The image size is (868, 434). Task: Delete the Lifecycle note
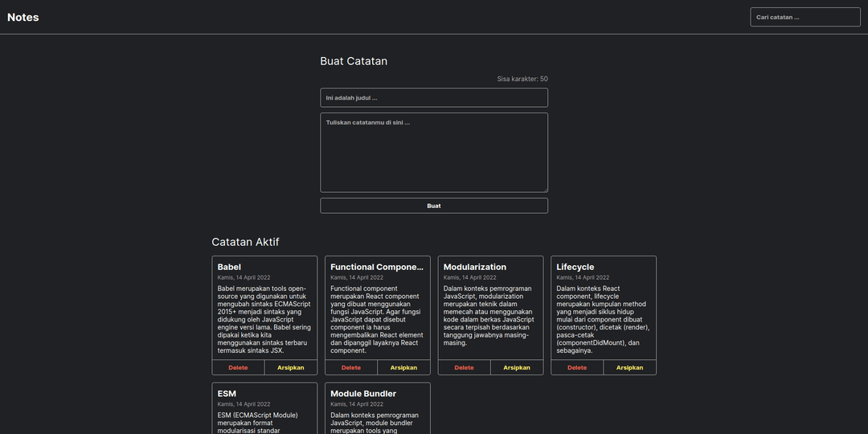[577, 367]
